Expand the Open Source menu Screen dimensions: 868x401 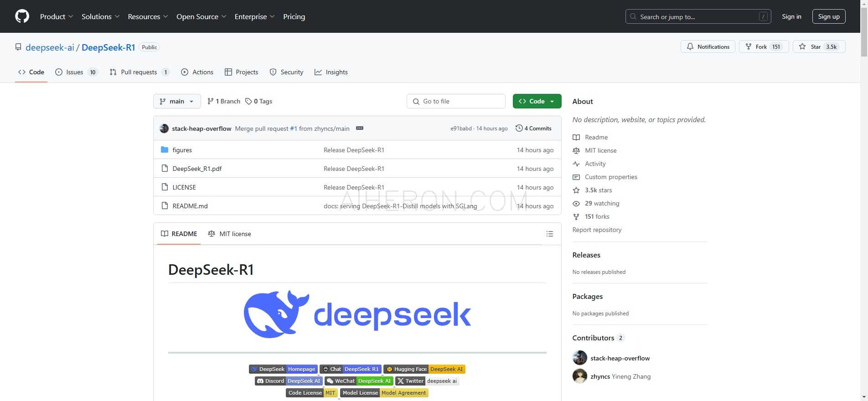click(x=201, y=16)
